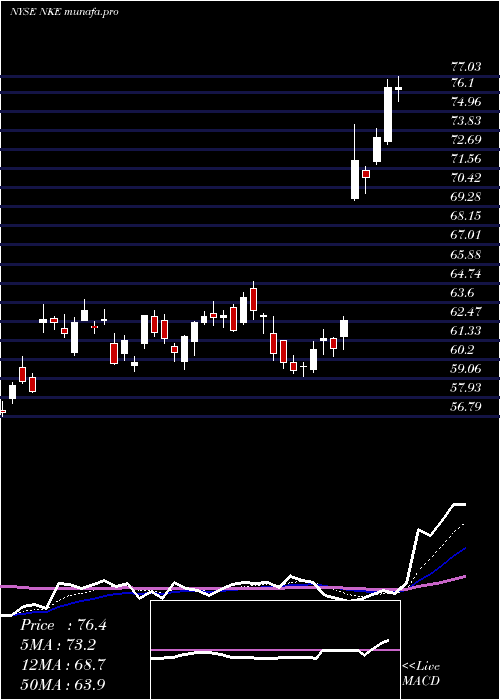Click the 59.06 price axis label
500x700 pixels.
(466, 369)
